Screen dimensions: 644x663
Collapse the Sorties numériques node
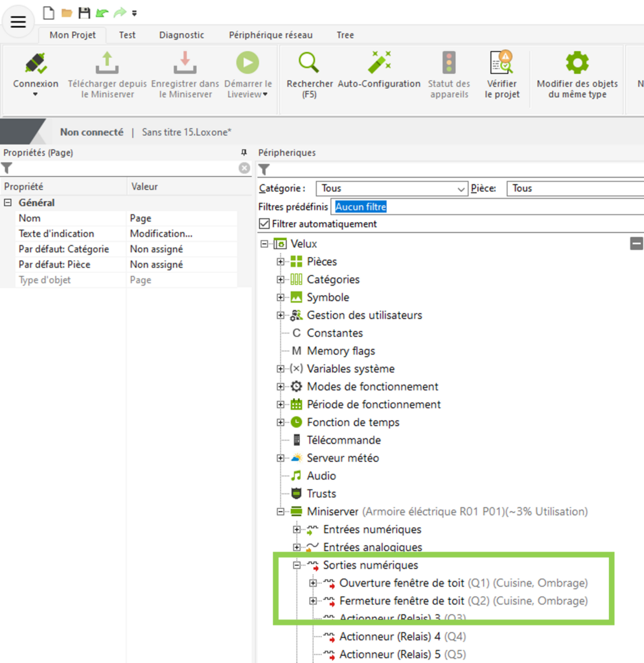(297, 565)
